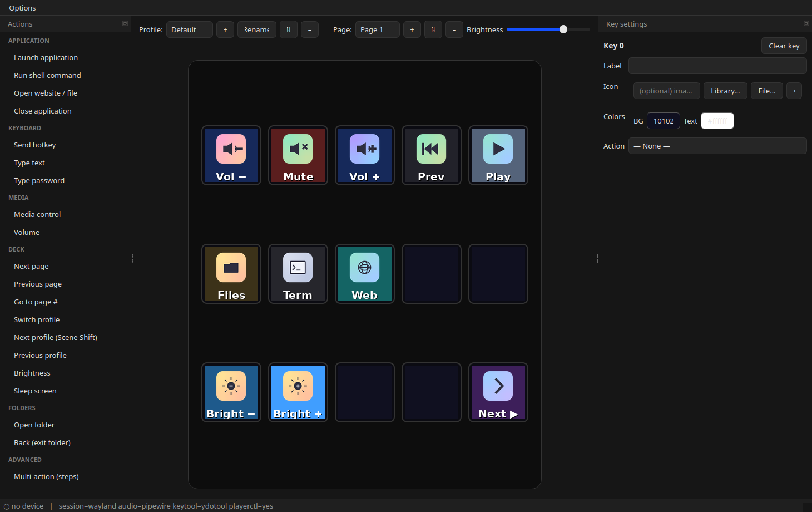This screenshot has height=512, width=812.
Task: Select Sleep screen action
Action: (x=66, y=391)
